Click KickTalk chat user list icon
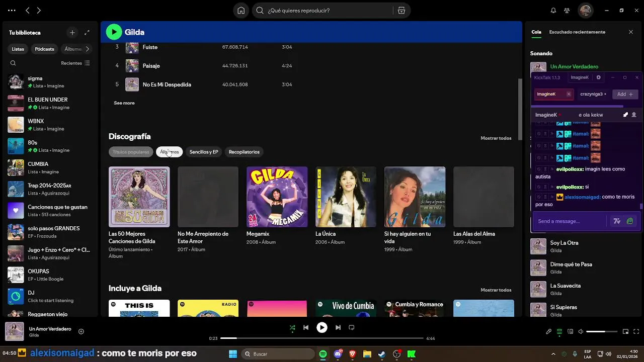This screenshot has width=644, height=362. click(x=634, y=115)
